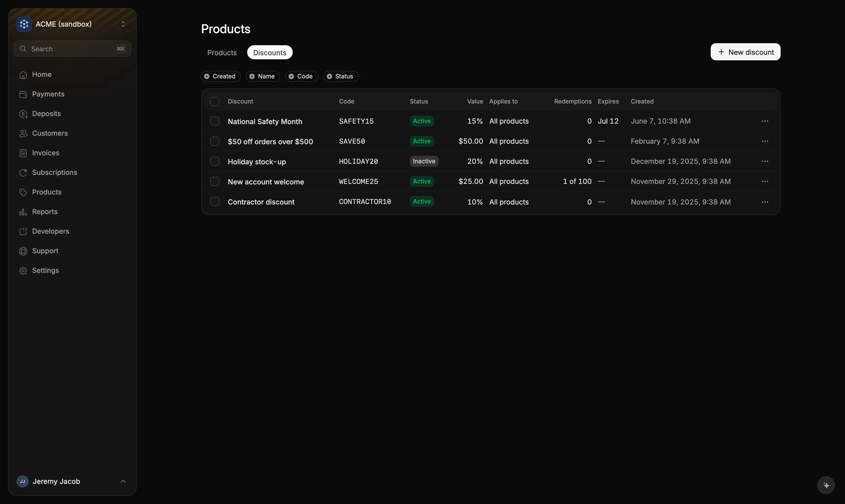Click the Products tag icon in sidebar
This screenshot has height=504, width=845.
click(23, 192)
